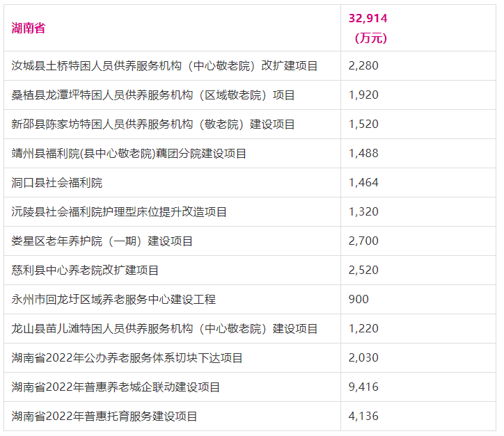Image resolution: width=504 pixels, height=436 pixels.
Task: Select the 新邵县陈家坊 project name
Action: [x=153, y=124]
